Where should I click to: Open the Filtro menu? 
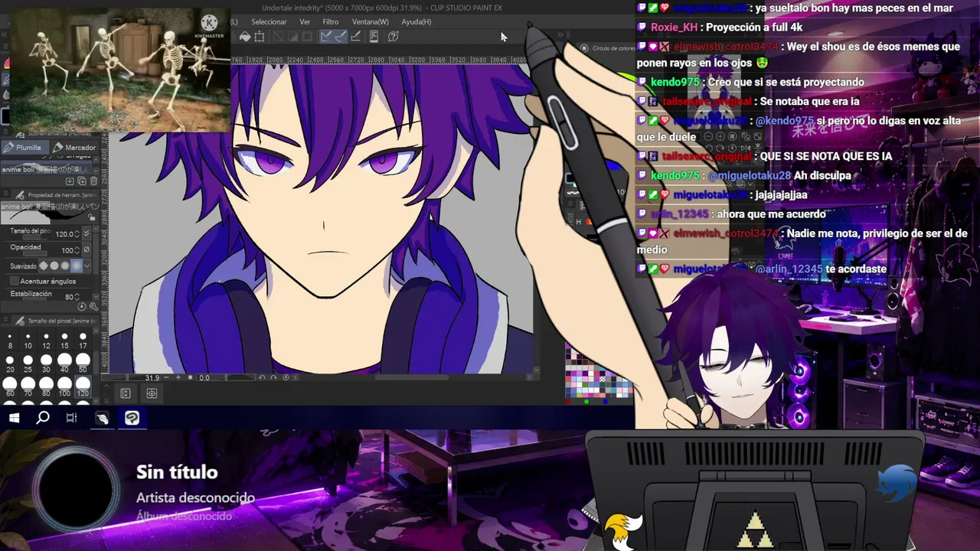coord(331,21)
